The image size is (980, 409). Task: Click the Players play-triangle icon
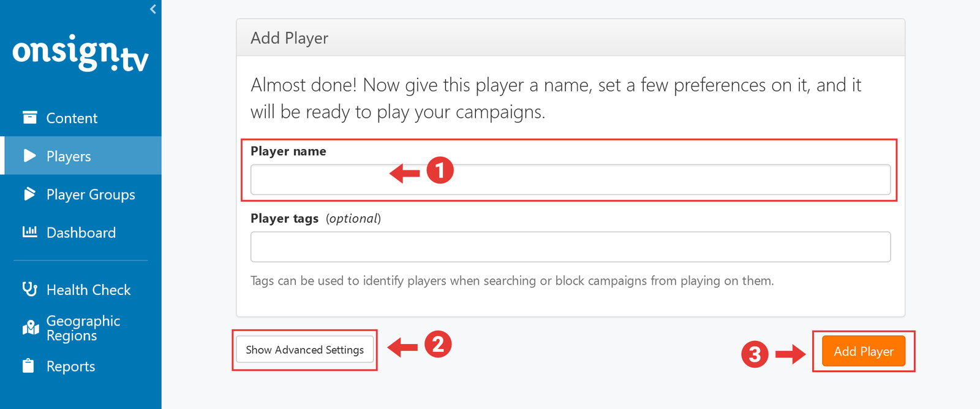[x=29, y=156]
